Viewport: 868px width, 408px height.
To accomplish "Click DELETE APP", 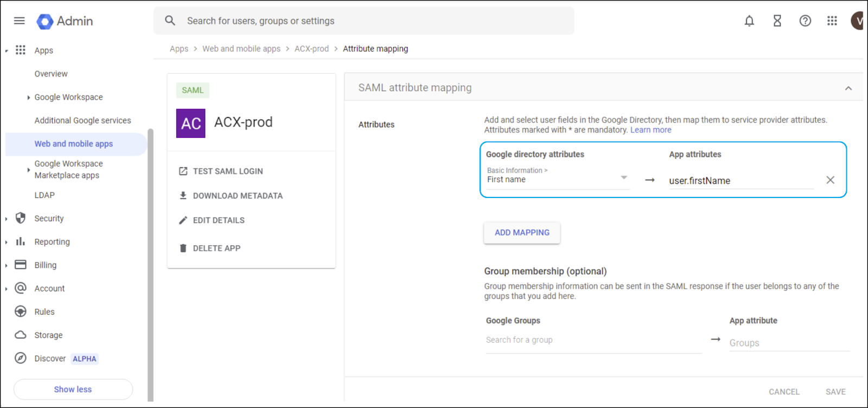I will click(x=216, y=248).
